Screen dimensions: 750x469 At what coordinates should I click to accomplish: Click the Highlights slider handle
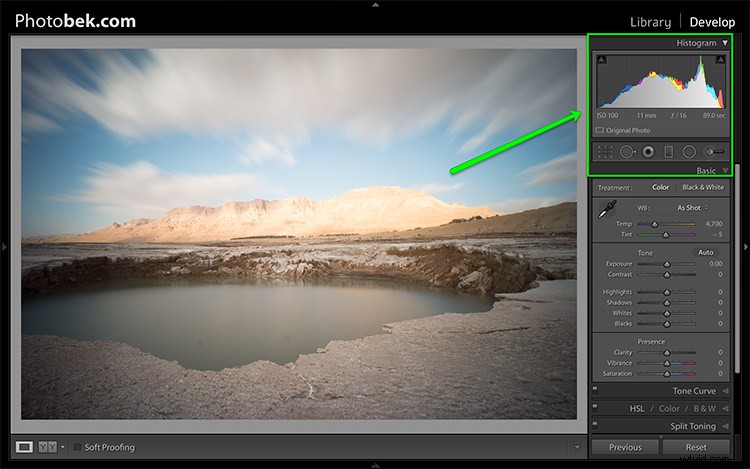click(x=667, y=292)
